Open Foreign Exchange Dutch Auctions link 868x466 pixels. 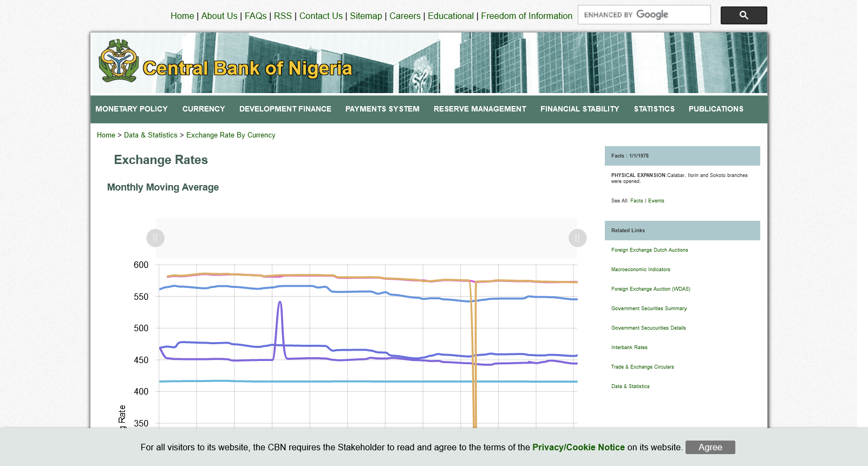[649, 250]
